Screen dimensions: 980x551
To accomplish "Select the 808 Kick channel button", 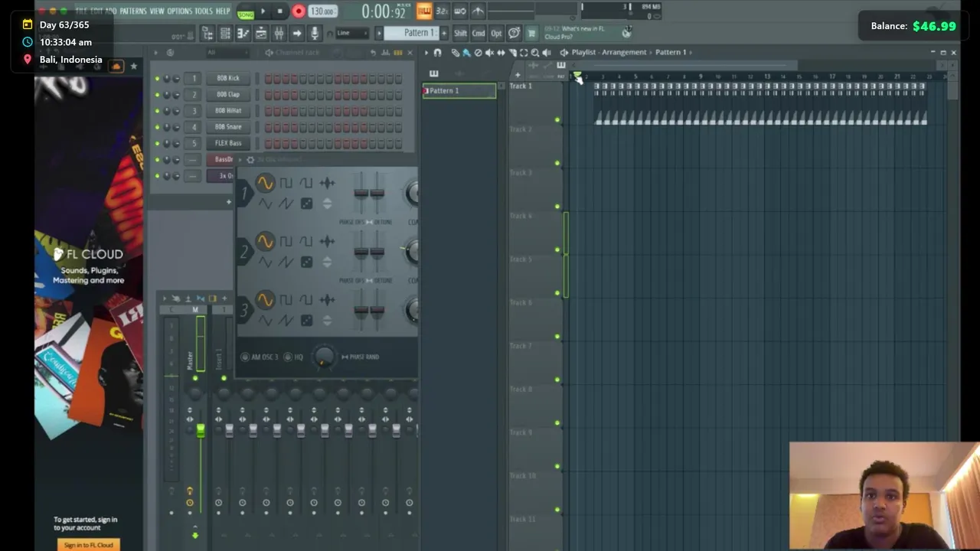I will point(227,78).
